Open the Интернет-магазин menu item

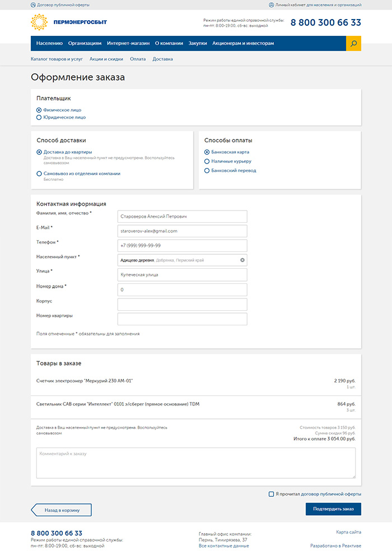click(128, 43)
